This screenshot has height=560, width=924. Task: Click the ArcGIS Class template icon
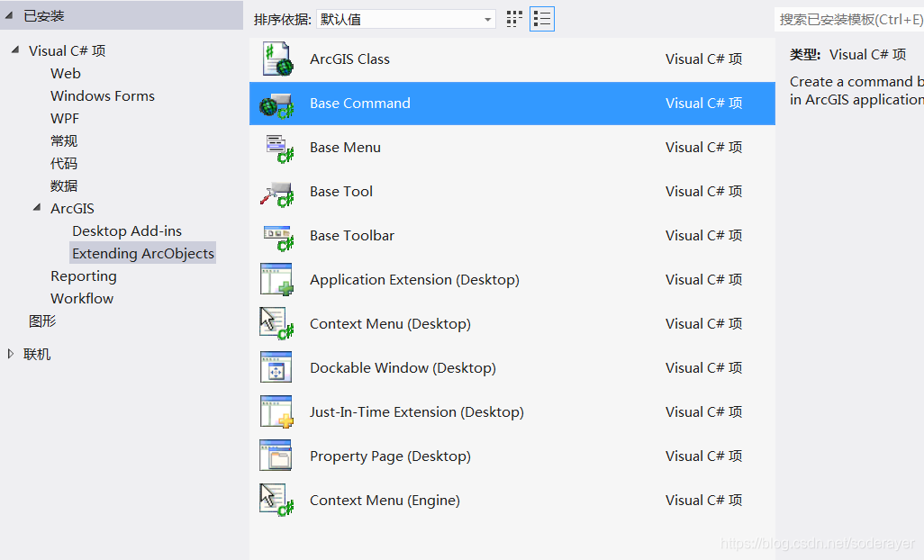pyautogui.click(x=277, y=59)
